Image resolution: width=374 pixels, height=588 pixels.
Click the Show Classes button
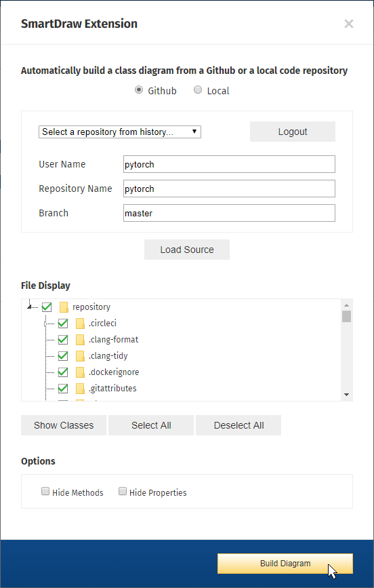click(x=64, y=425)
